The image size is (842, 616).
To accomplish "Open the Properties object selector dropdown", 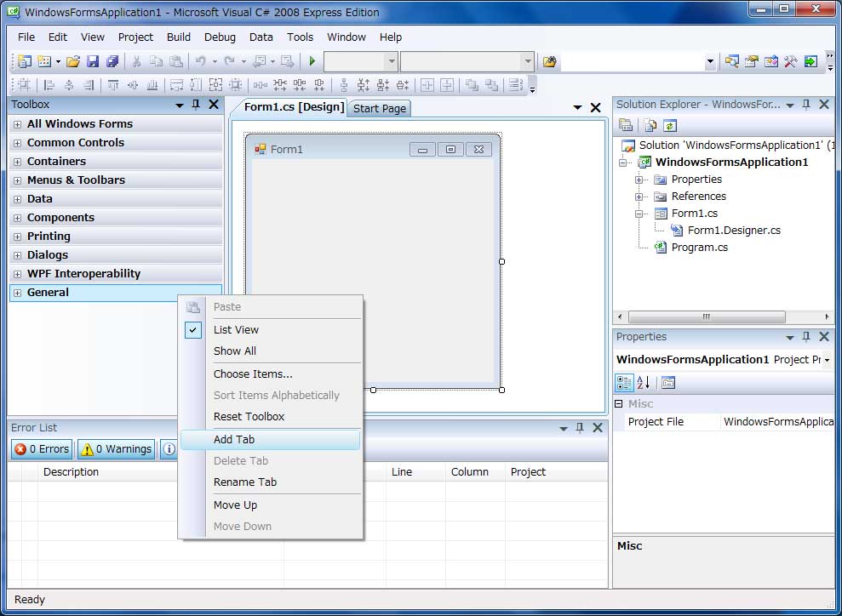I will click(x=827, y=360).
